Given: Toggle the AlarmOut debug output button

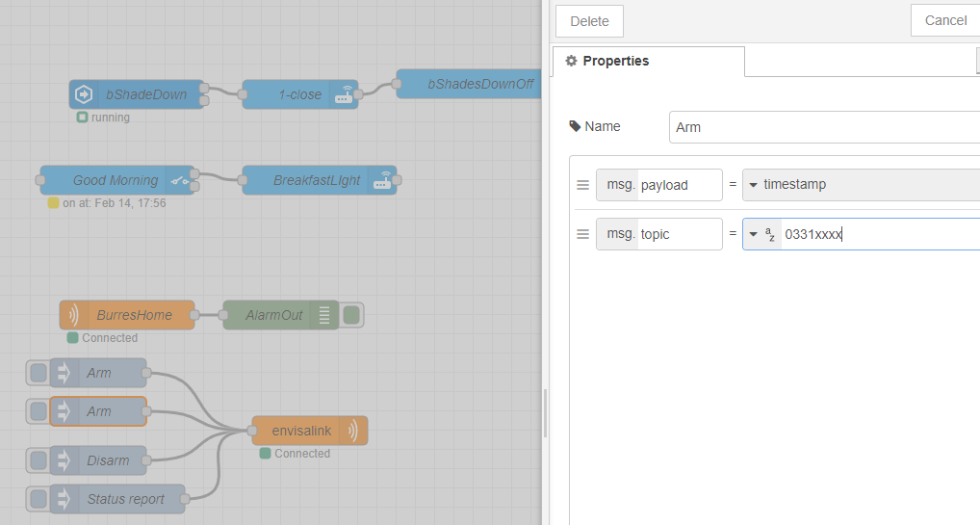Looking at the screenshot, I should (x=352, y=315).
